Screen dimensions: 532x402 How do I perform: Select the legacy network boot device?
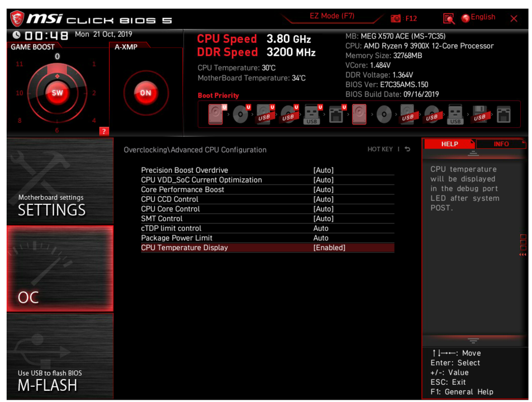(503, 114)
